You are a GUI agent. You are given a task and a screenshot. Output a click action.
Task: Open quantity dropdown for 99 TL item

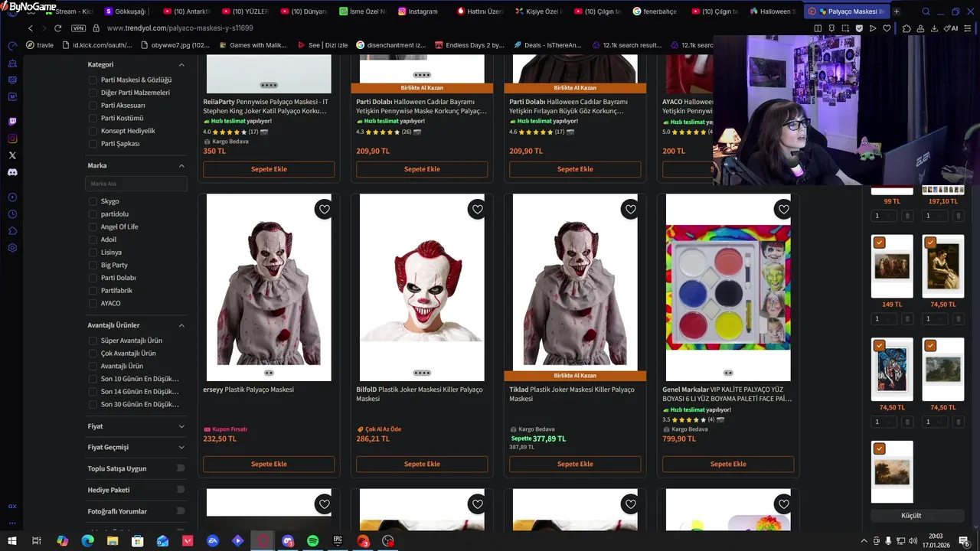coord(883,216)
